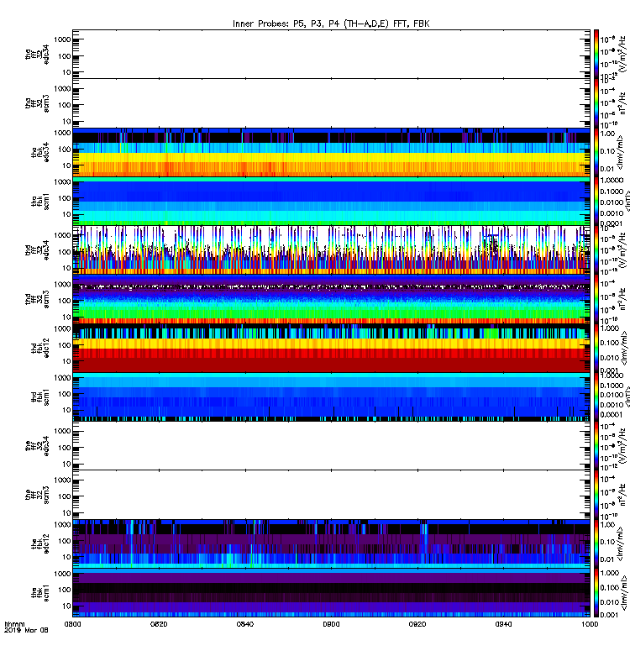The height and width of the screenshot is (672, 630).
Task: Click the 'tha fbk scm1' panel label
Action: point(40,202)
